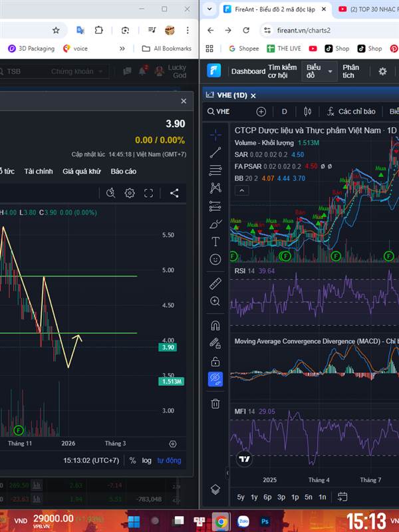This screenshot has width=399, height=532.
Task: Pick the brush drawing tool
Action: [215, 223]
